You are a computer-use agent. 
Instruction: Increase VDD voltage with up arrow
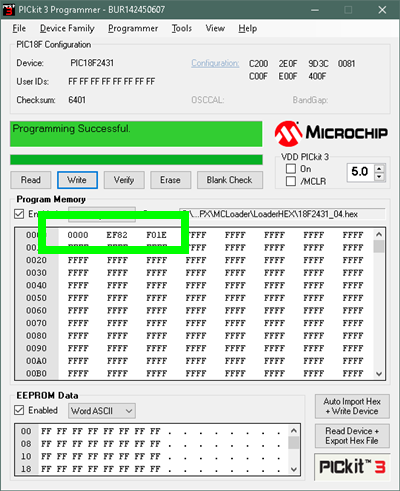(x=379, y=168)
